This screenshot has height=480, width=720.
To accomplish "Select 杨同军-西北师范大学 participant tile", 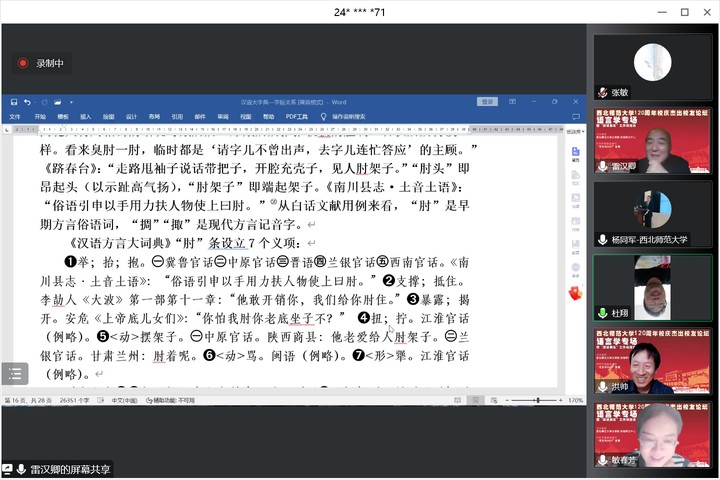I will (x=652, y=214).
